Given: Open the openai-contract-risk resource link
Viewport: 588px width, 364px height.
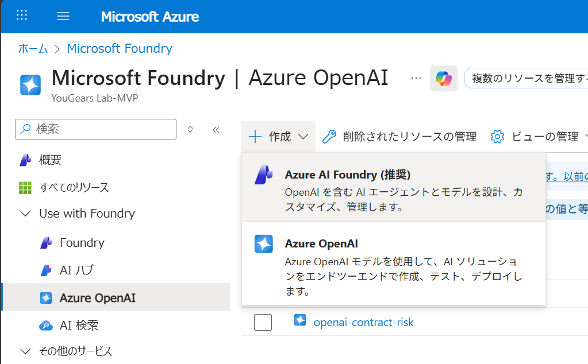Looking at the screenshot, I should point(363,323).
